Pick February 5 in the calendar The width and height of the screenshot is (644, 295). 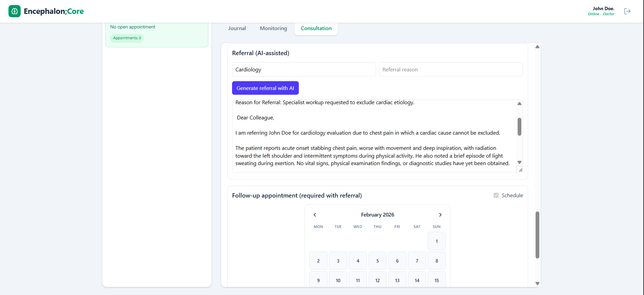[377, 261]
